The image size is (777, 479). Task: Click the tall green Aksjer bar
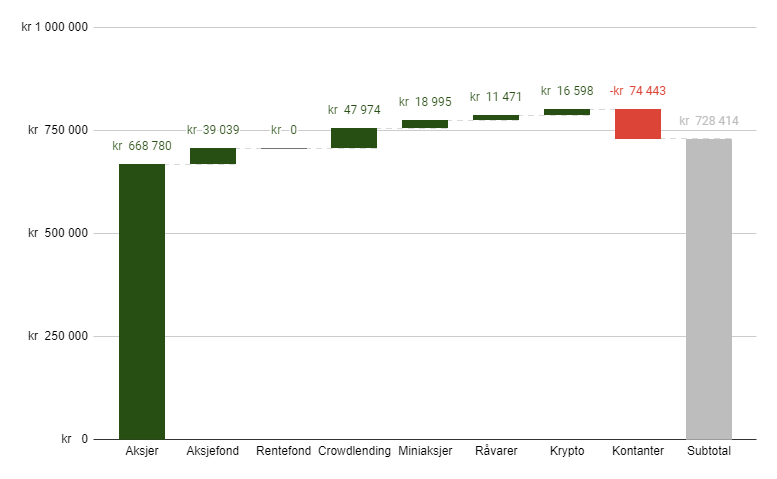142,302
